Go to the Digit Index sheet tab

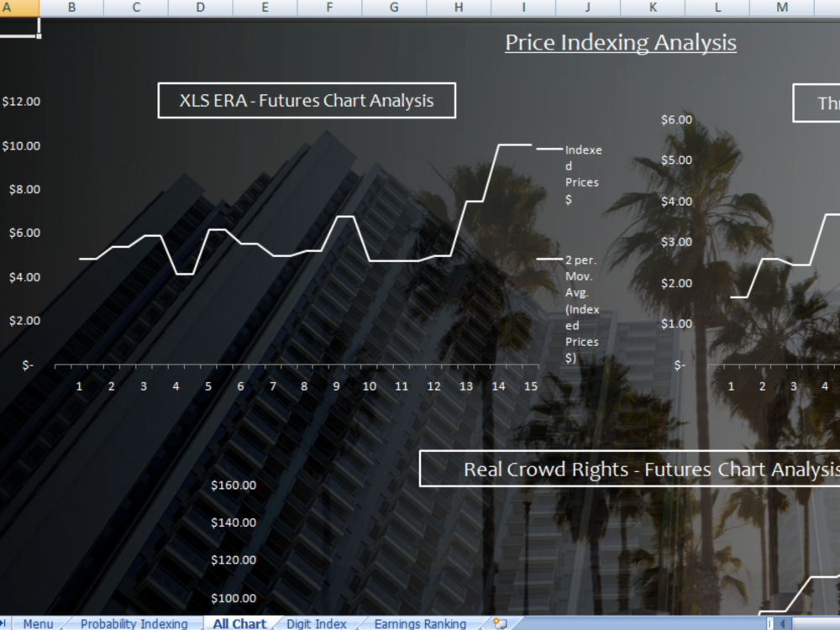pyautogui.click(x=317, y=624)
